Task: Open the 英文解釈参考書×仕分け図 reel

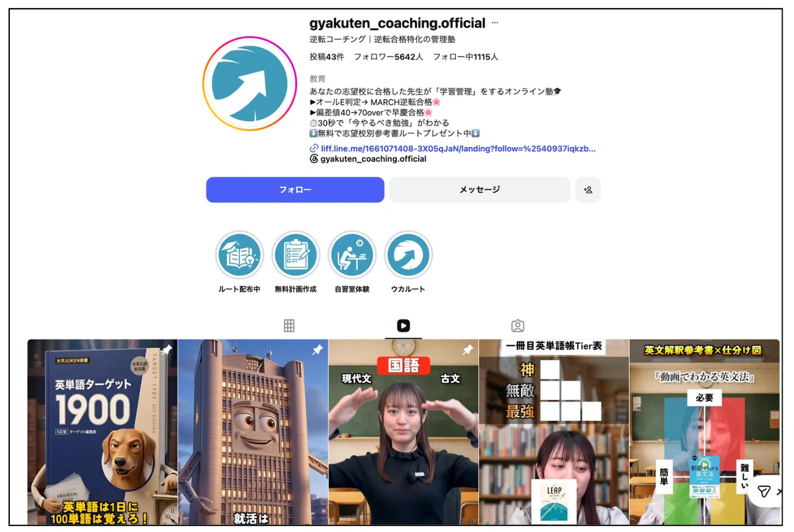Action: click(705, 432)
